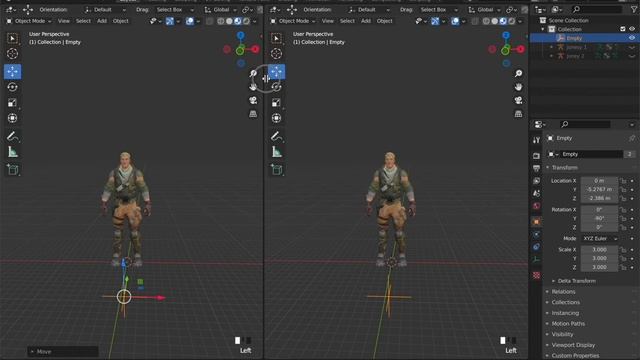Choose the Cursor tool in right viewport

pos(276,53)
